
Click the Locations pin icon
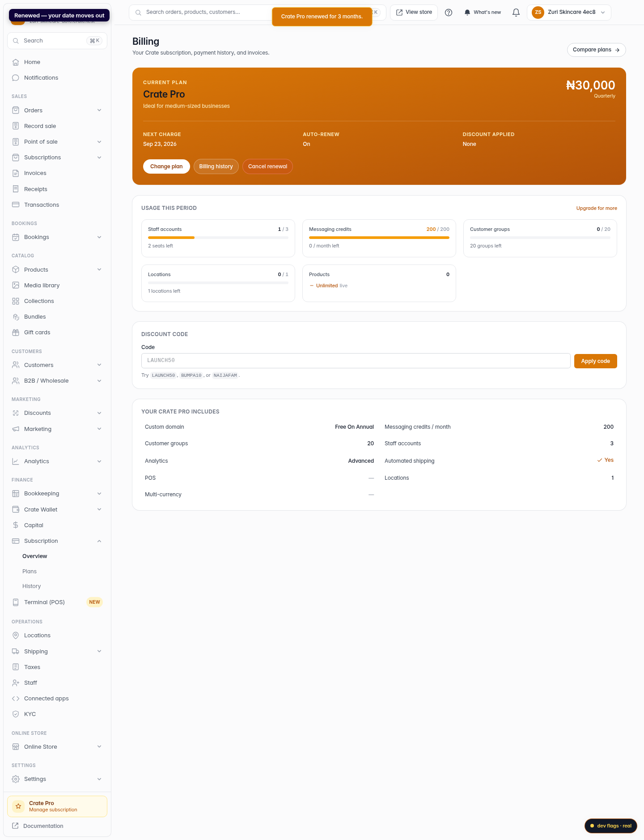click(x=16, y=635)
